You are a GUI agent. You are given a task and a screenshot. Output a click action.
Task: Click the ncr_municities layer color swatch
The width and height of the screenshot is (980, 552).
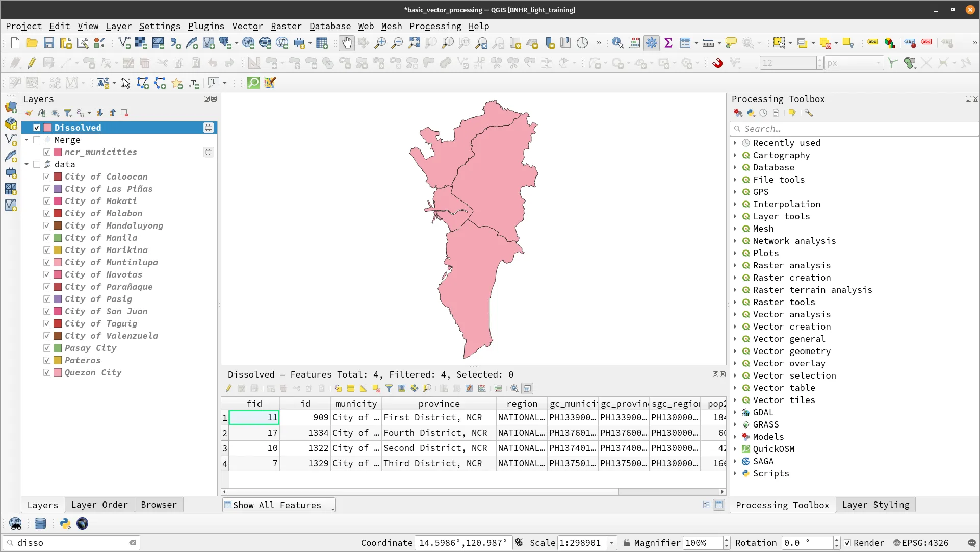58,152
